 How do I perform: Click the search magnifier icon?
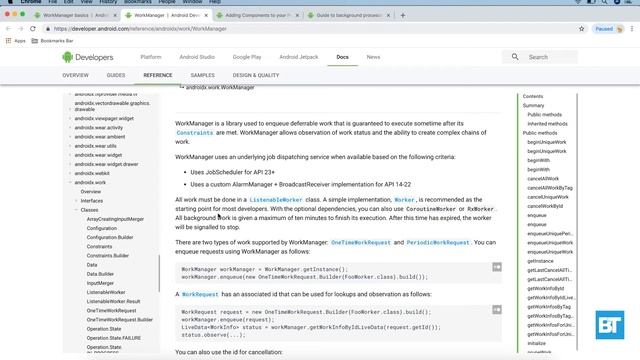[x=515, y=57]
